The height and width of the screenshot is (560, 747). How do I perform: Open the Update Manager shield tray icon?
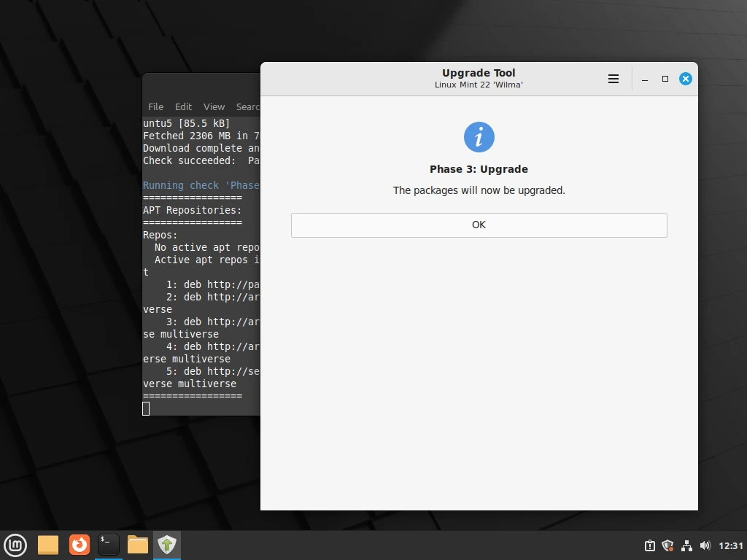667,545
